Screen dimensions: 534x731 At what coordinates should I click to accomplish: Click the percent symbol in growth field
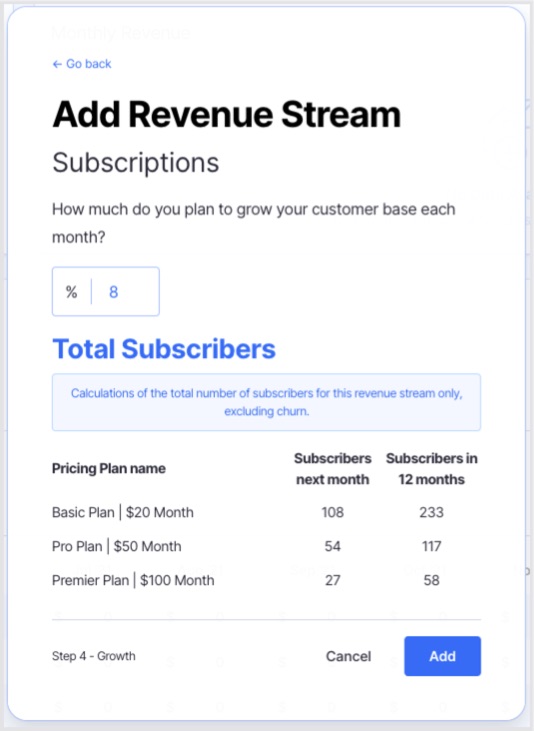[71, 292]
